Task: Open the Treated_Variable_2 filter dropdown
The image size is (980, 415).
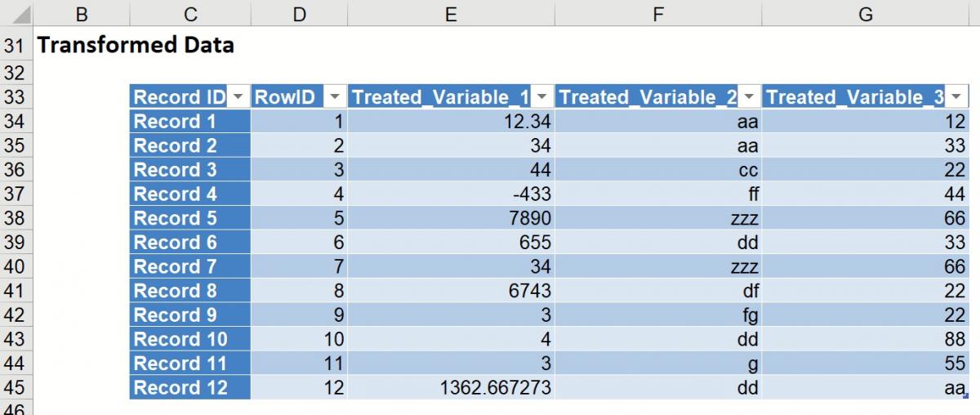Action: click(749, 97)
